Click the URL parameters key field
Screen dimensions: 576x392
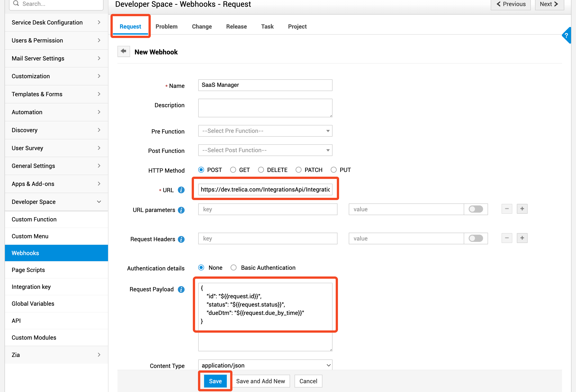[x=268, y=209]
